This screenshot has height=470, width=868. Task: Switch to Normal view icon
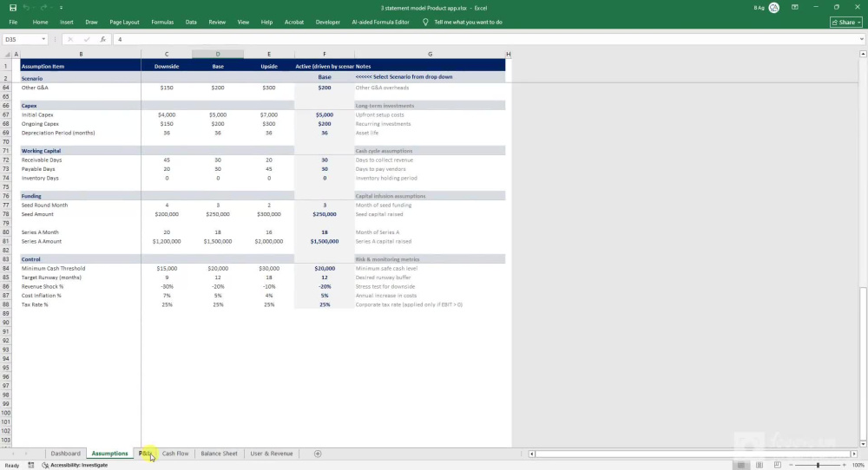point(740,465)
